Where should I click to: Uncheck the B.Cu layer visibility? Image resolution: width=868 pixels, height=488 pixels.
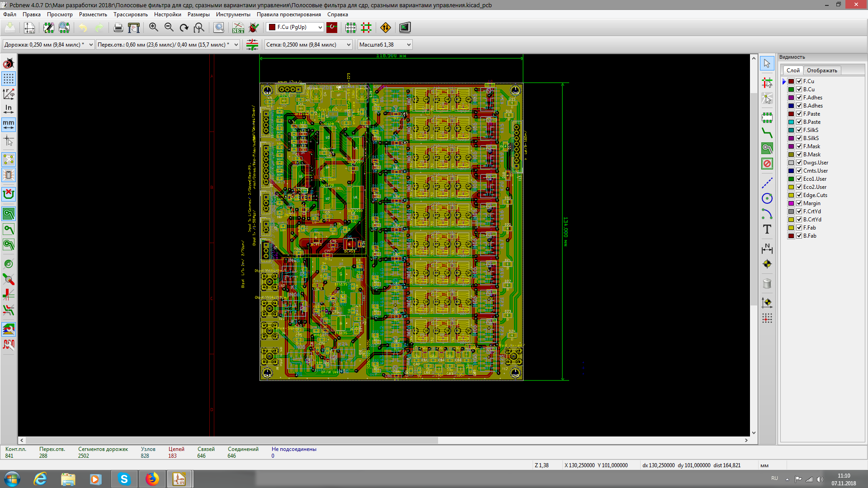click(x=799, y=89)
